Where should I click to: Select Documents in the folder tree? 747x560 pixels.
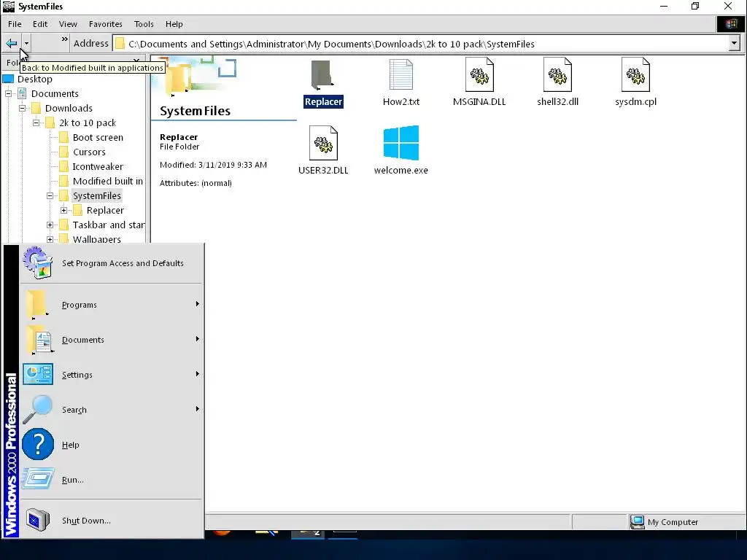[x=55, y=94]
